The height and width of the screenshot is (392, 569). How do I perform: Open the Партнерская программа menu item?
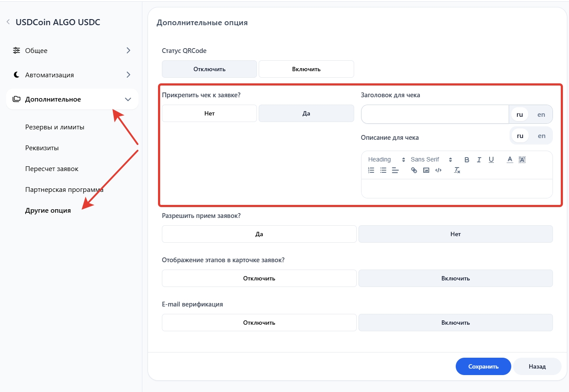coord(64,190)
